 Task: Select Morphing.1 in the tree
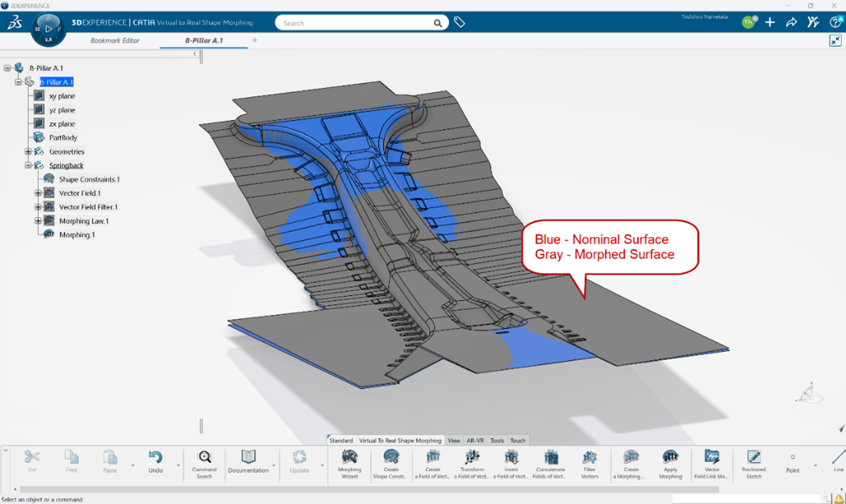(77, 235)
